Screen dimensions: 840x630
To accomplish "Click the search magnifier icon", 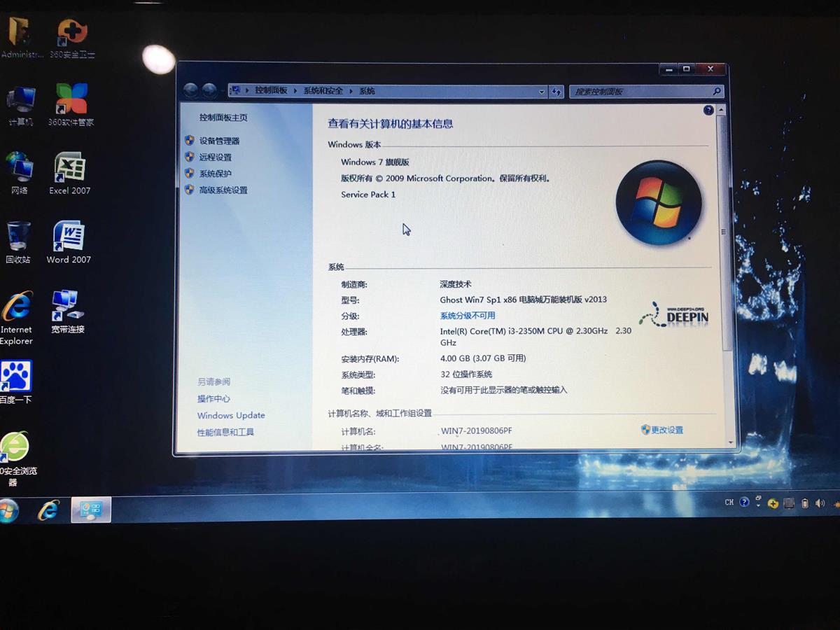I will (x=716, y=92).
